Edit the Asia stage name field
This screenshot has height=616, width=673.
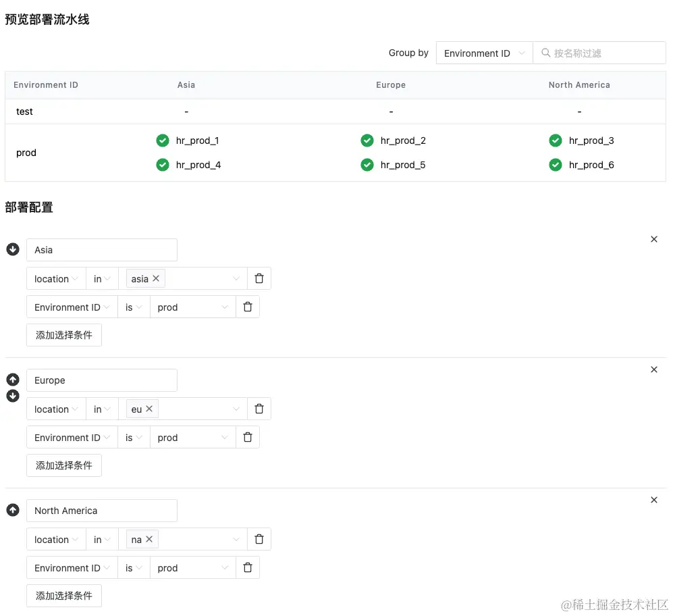(102, 250)
